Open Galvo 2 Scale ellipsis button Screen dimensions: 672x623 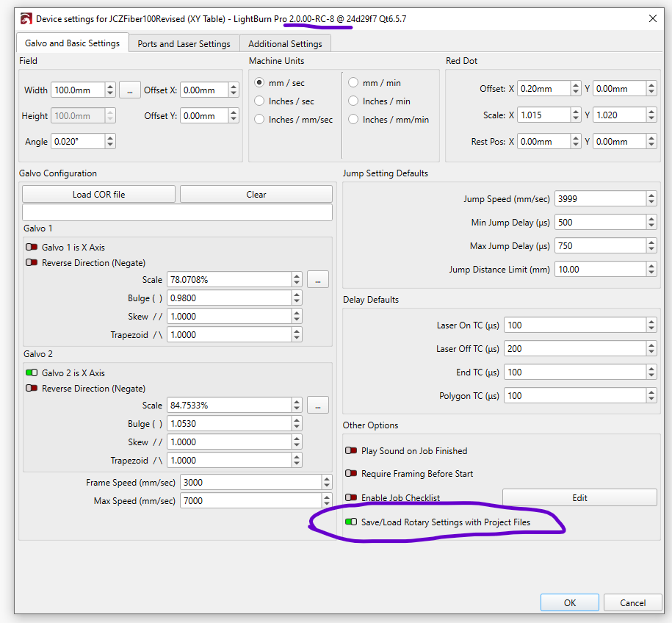318,406
